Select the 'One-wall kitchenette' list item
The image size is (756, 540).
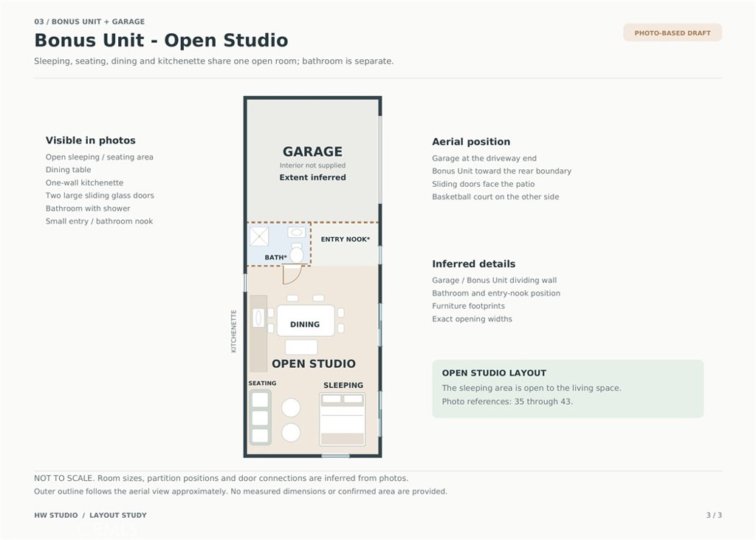click(84, 182)
